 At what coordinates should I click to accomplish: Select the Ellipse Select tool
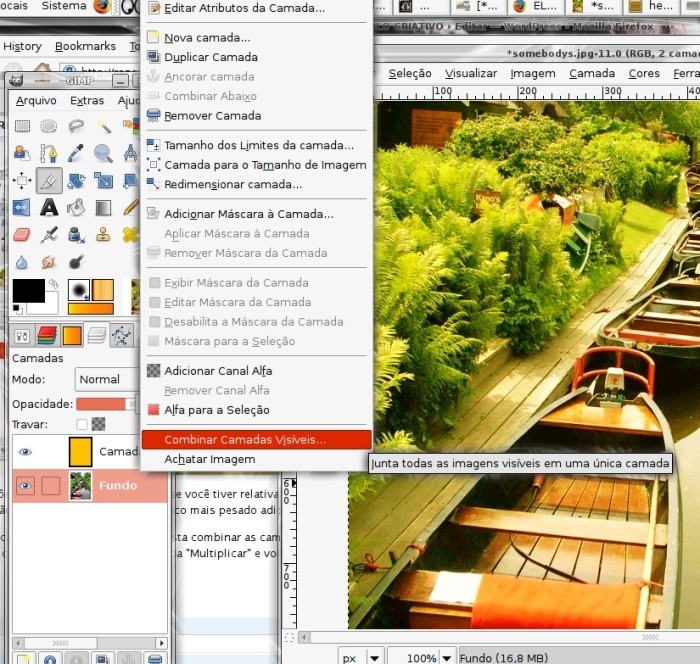tap(49, 126)
